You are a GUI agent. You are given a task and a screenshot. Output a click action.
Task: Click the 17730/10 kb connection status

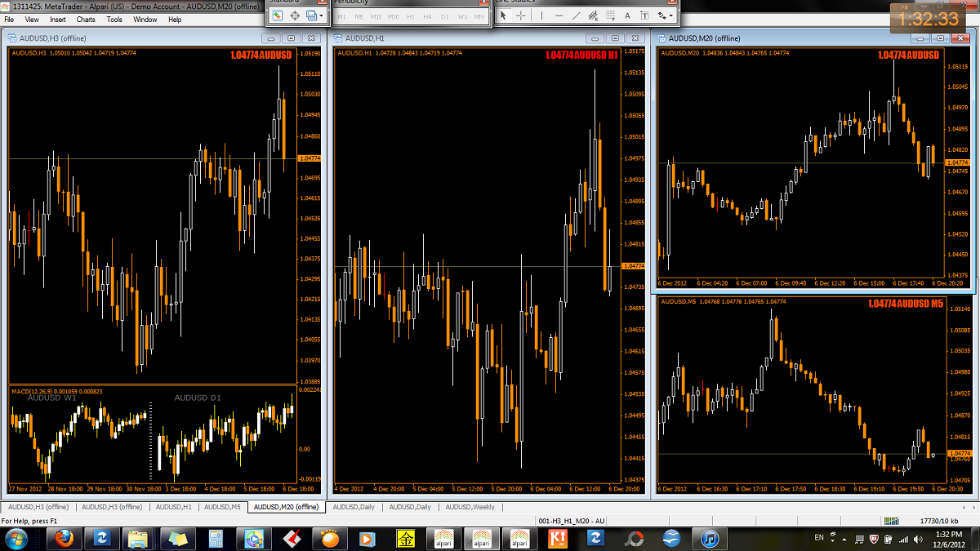939,521
